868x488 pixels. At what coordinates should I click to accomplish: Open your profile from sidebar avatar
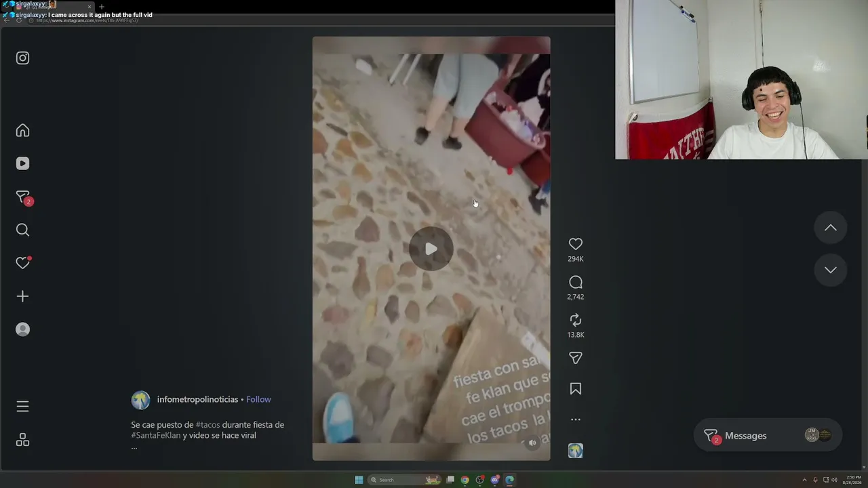point(22,329)
